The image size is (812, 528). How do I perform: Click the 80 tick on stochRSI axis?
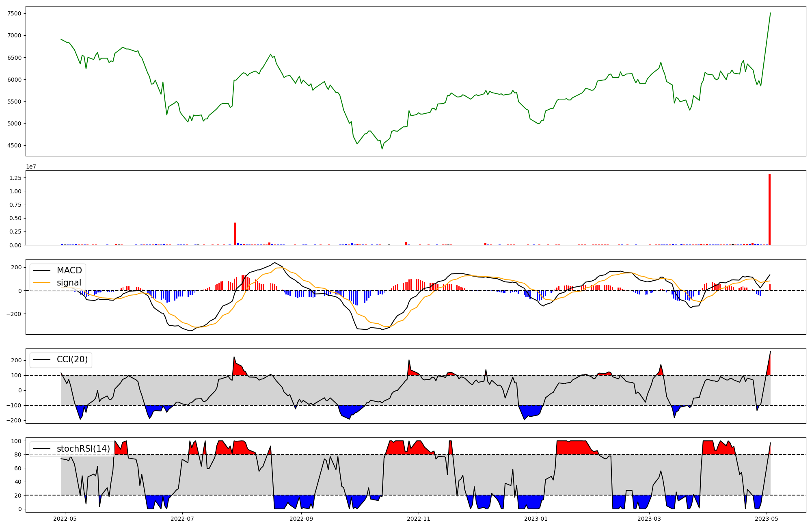18,454
